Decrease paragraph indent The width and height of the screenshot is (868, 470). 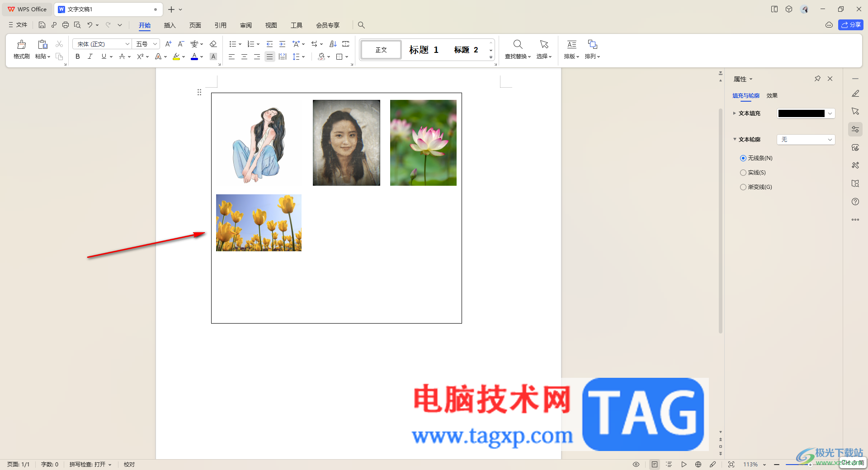269,44
